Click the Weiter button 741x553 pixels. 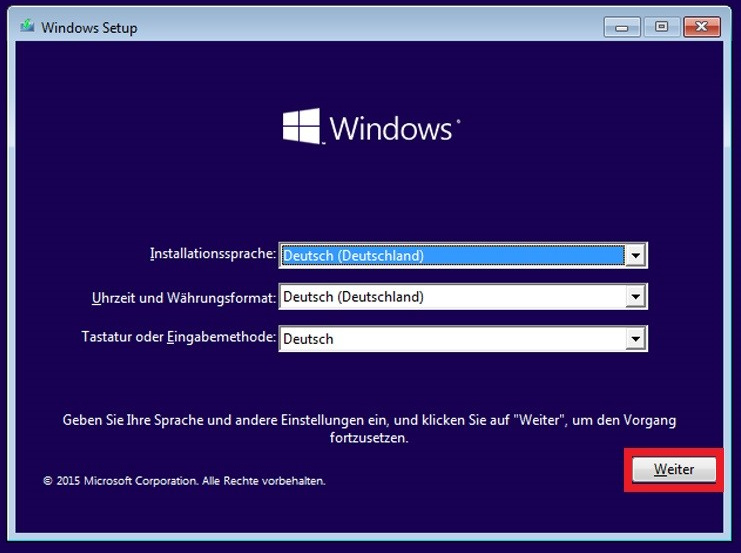pyautogui.click(x=674, y=469)
